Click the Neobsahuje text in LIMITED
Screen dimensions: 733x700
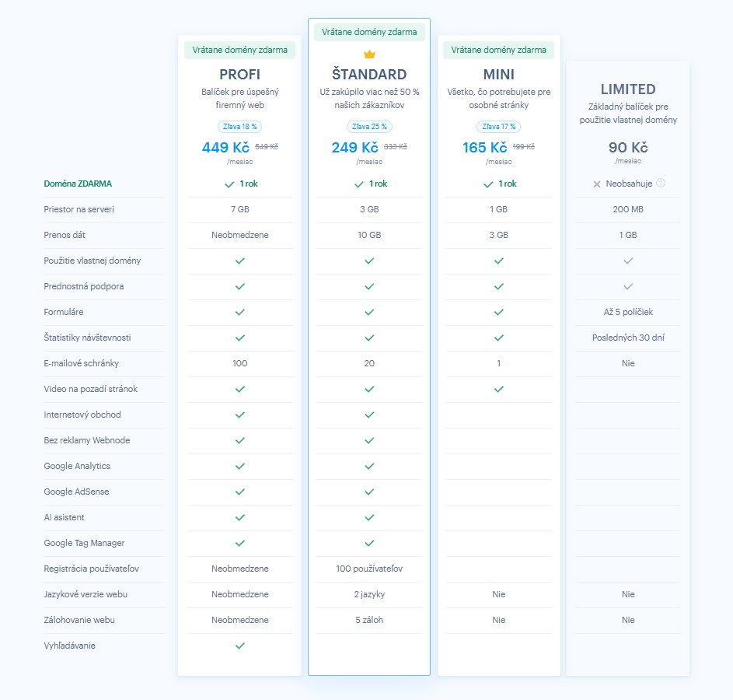point(629,184)
